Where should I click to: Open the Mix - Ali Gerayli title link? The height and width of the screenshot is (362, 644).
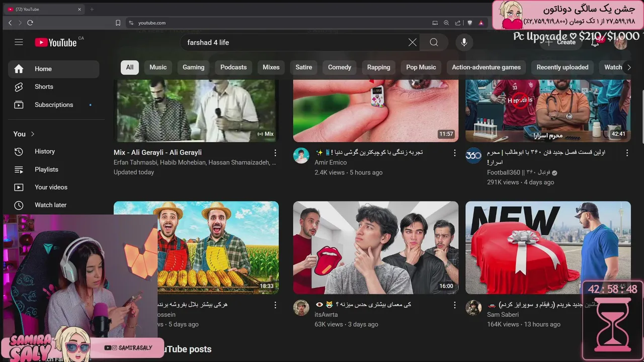[157, 152]
